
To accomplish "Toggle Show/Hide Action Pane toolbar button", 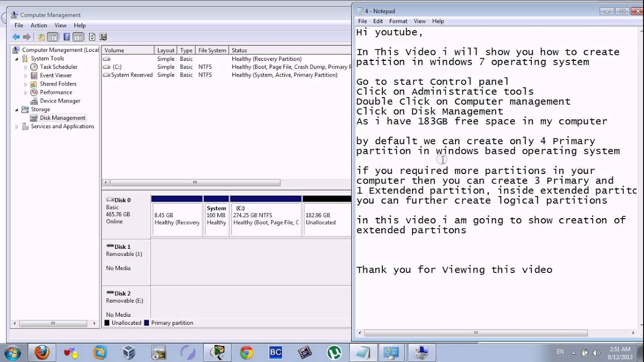I will coord(78,37).
